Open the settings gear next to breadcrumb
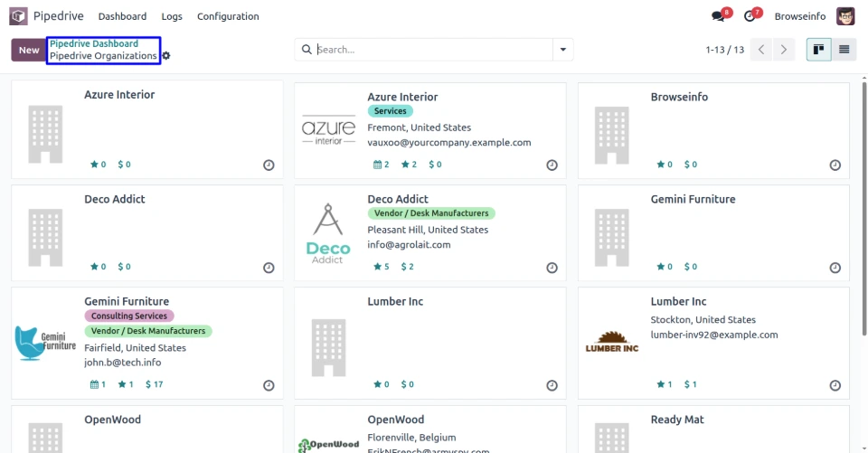868x453 pixels. click(x=166, y=56)
